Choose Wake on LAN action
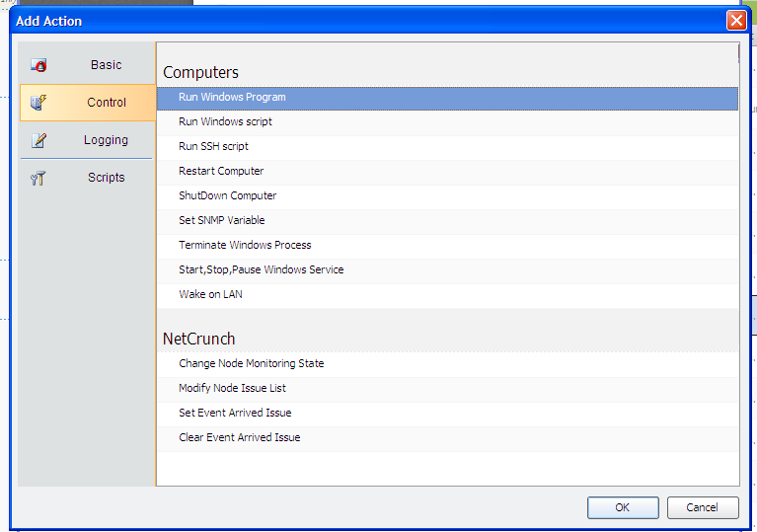This screenshot has height=532, width=757. 210,295
